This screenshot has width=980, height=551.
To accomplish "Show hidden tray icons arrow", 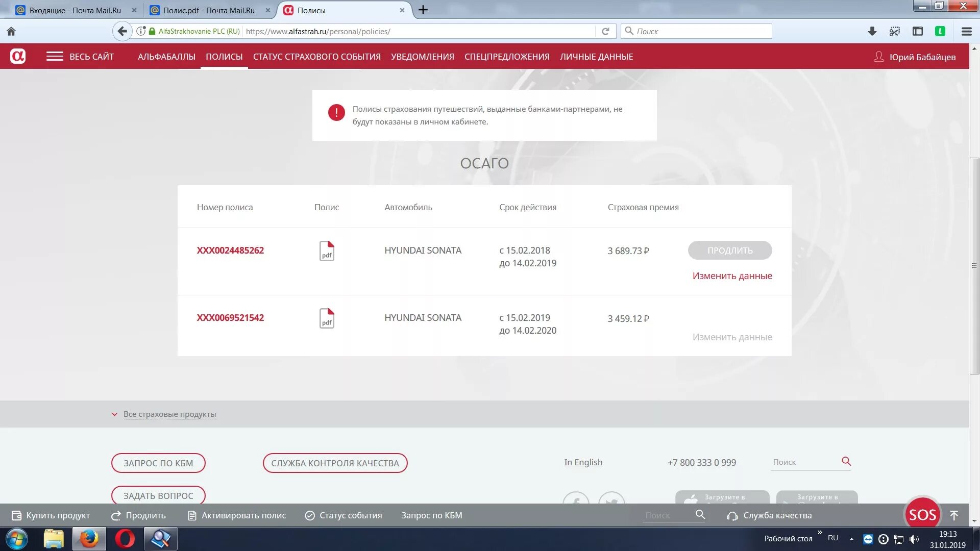I will 851,539.
